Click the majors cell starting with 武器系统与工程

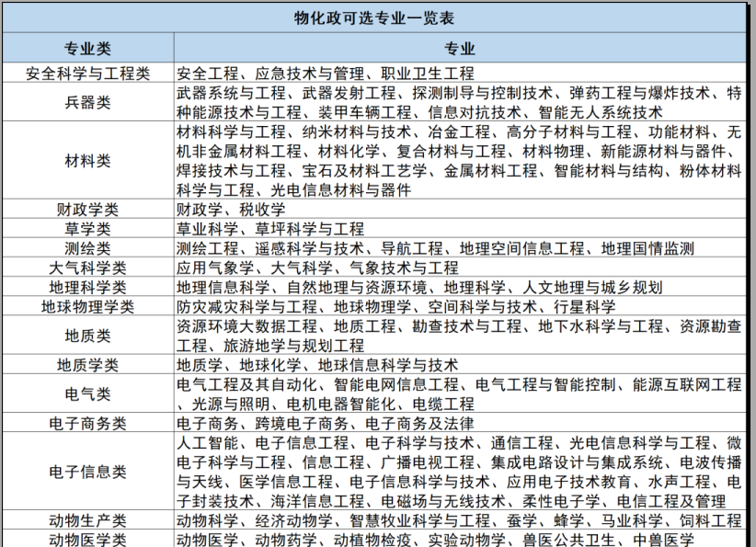[460, 102]
